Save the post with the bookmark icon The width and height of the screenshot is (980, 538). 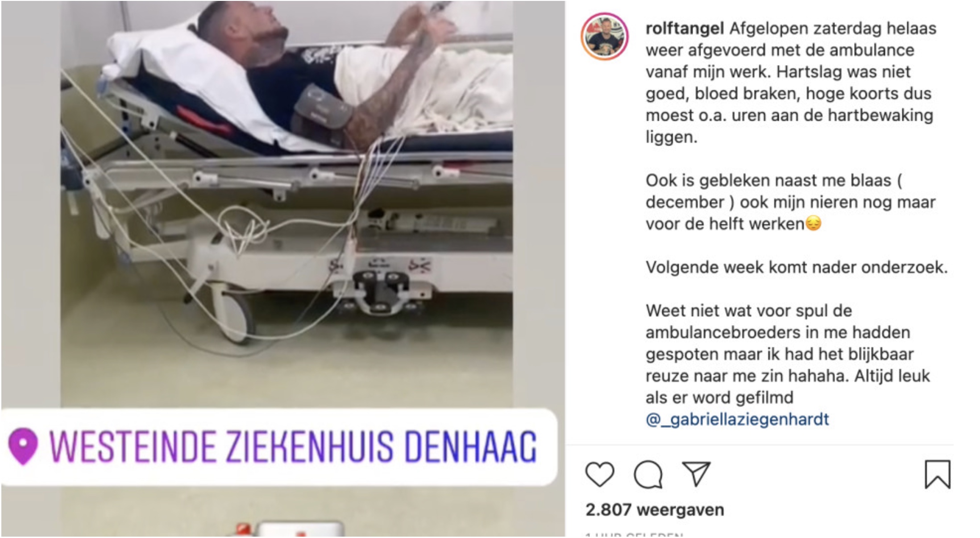[x=937, y=474]
